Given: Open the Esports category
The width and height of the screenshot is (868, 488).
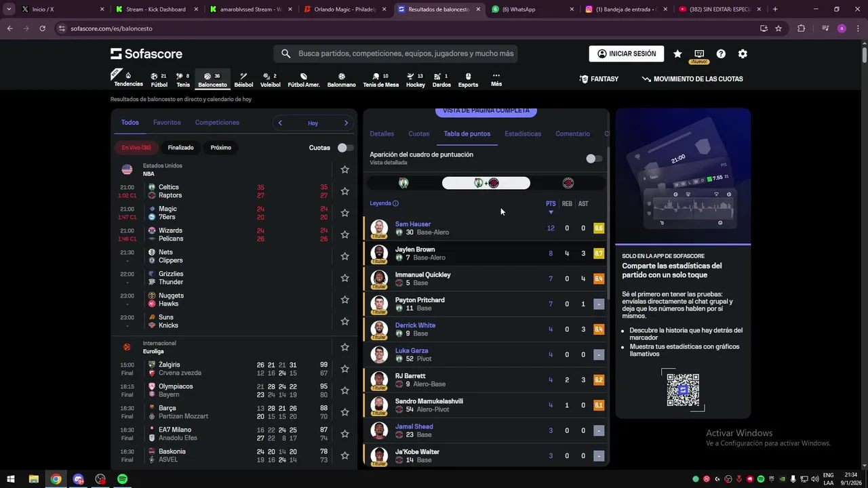Looking at the screenshot, I should pos(468,80).
